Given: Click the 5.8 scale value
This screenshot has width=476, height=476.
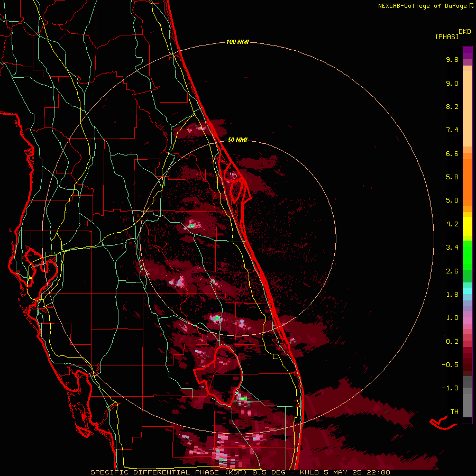Looking at the screenshot, I should click(x=452, y=177).
